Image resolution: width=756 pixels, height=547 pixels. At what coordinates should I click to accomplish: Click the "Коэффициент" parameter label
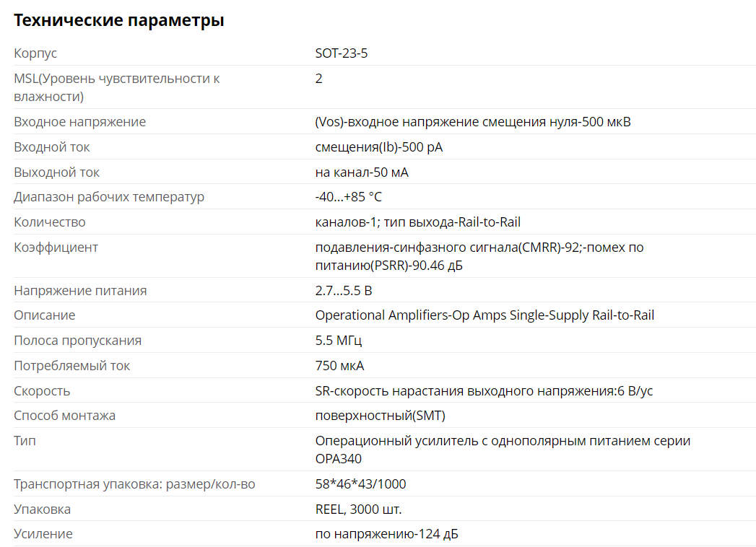tap(56, 248)
